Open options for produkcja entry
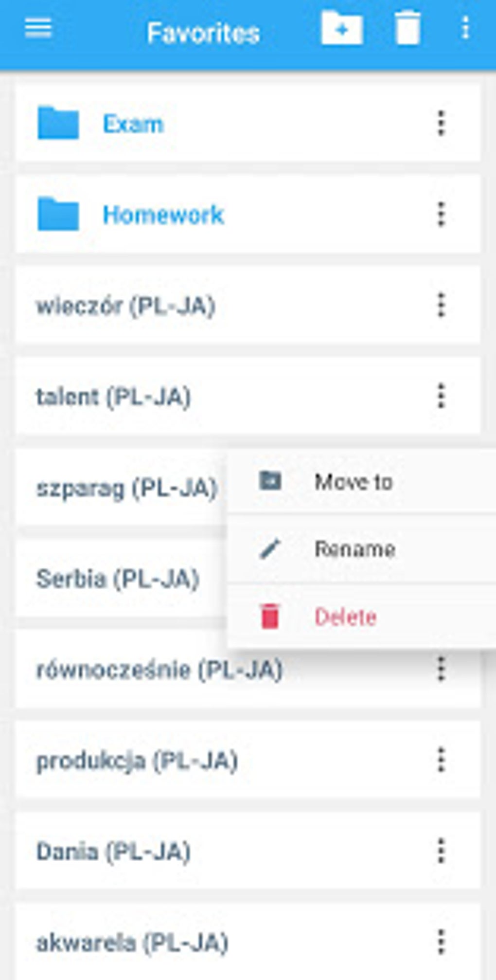The image size is (496, 980). 441,760
